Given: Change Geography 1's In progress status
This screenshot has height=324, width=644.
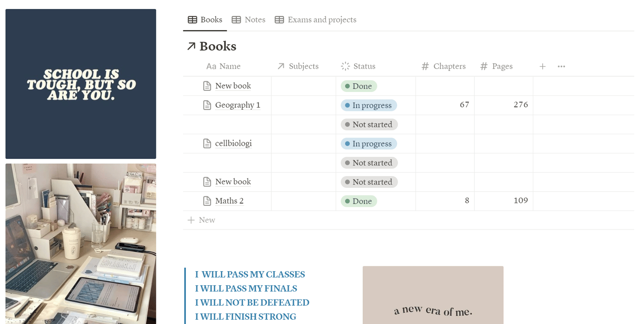Looking at the screenshot, I should 369,105.
